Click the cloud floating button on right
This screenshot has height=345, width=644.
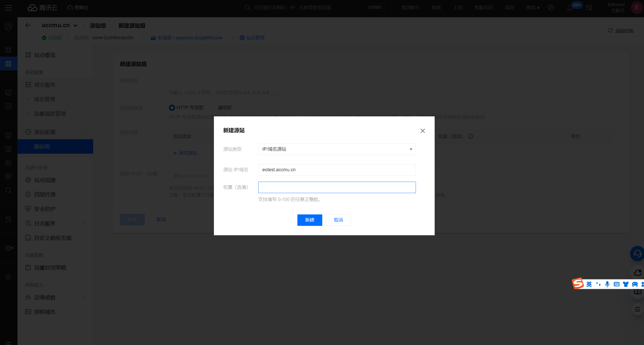point(637,273)
